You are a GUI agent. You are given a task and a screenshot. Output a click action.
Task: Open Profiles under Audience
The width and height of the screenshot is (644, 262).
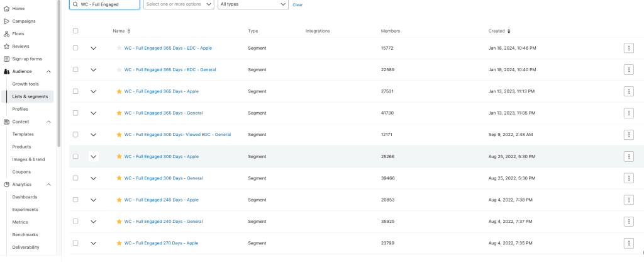click(x=20, y=109)
